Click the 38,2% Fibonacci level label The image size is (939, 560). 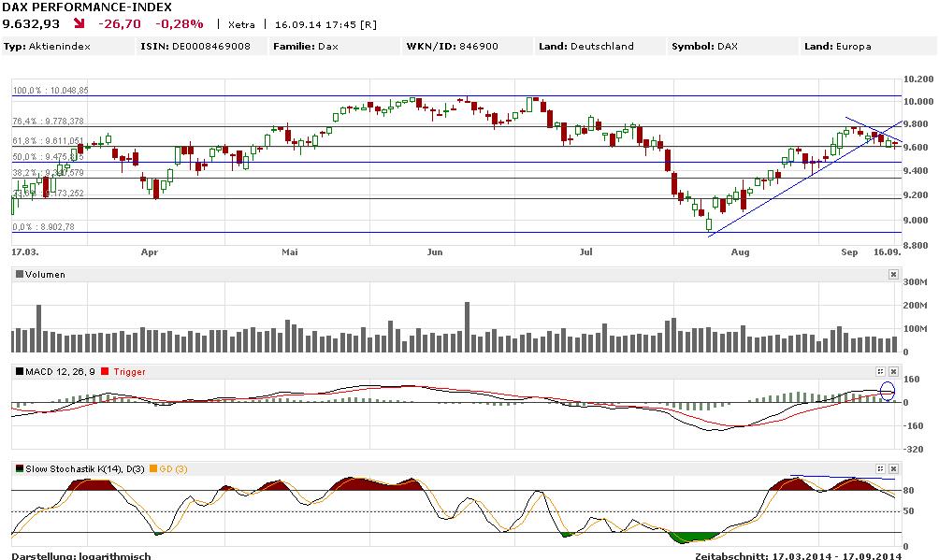48,173
